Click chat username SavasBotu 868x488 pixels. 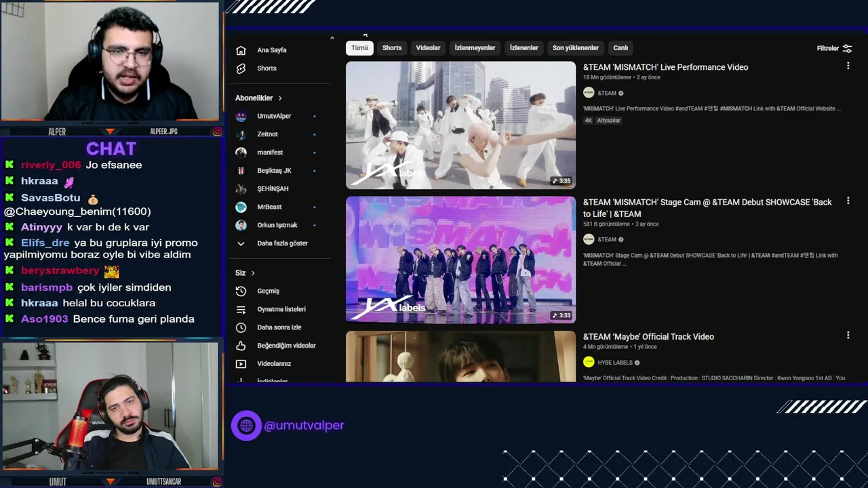click(x=50, y=198)
